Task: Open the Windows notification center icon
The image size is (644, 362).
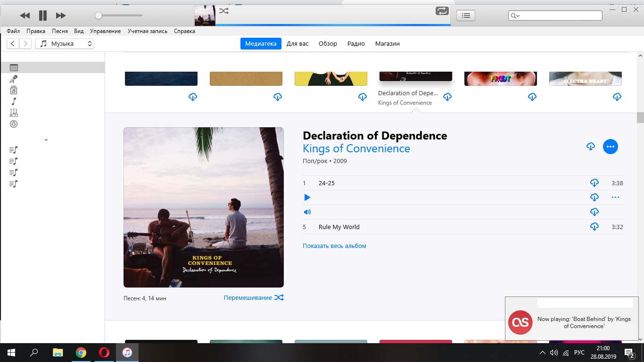Action: [629, 353]
